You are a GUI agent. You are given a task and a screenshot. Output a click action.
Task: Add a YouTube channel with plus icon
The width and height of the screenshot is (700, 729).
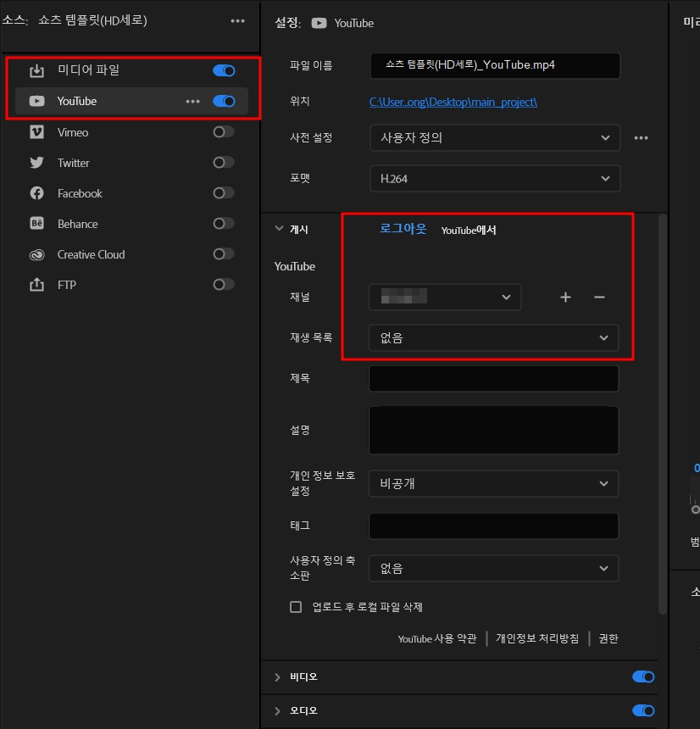565,297
